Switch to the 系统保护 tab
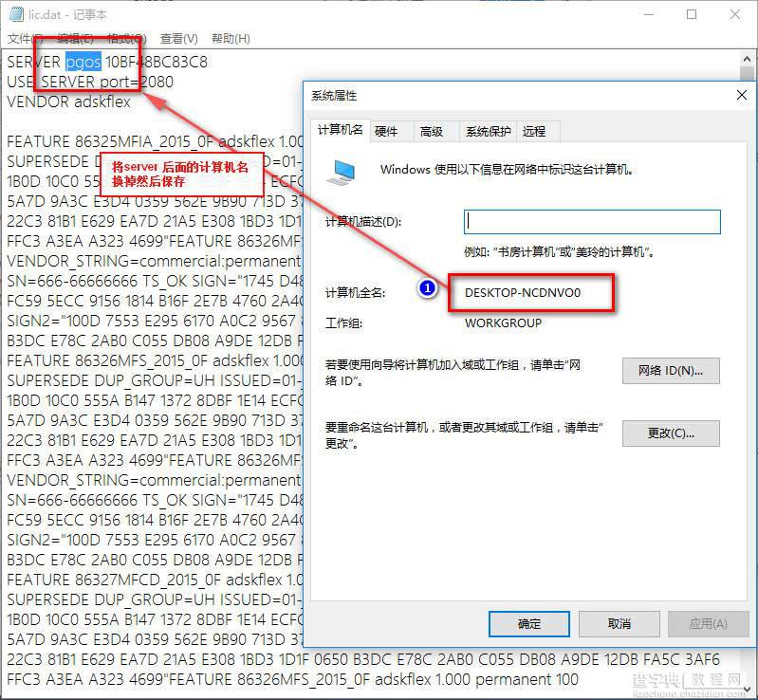Viewport: 758px width, 700px height. tap(489, 132)
